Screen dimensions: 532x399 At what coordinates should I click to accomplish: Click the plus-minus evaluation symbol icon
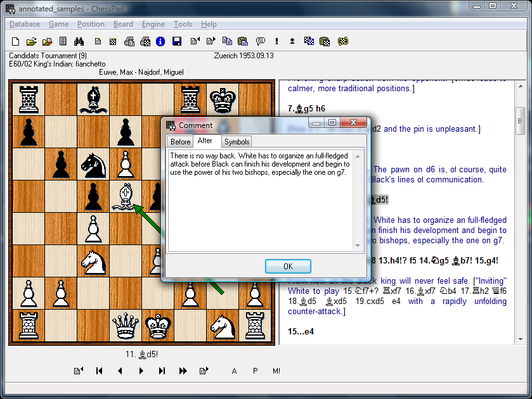[x=292, y=42]
